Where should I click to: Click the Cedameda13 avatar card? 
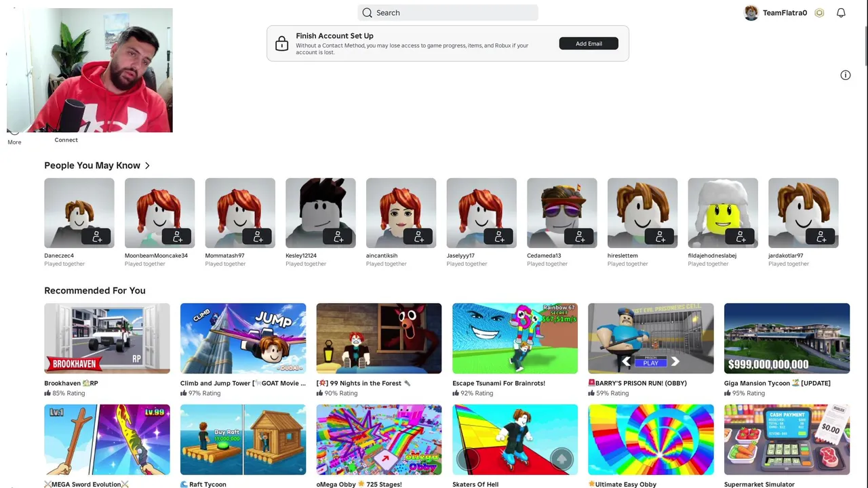[x=562, y=213]
